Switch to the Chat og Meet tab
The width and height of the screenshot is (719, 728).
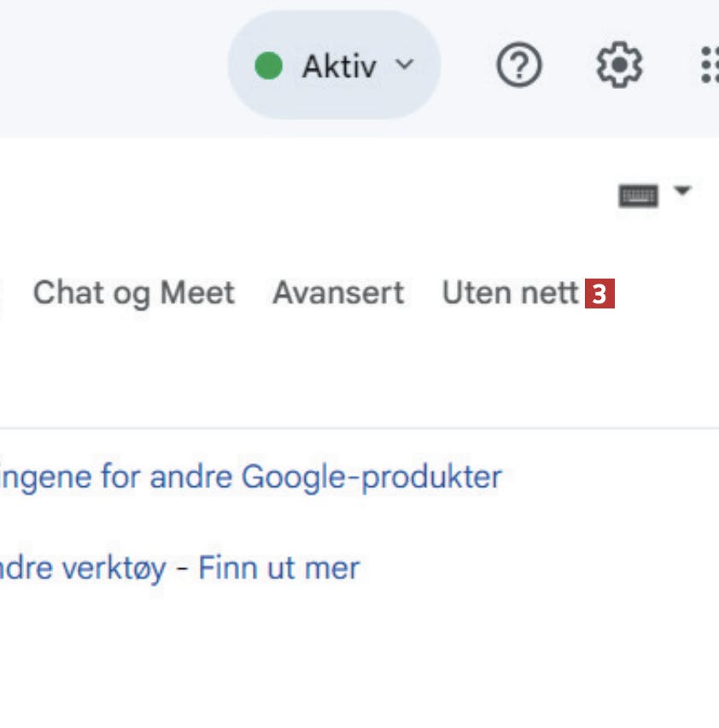click(x=133, y=293)
